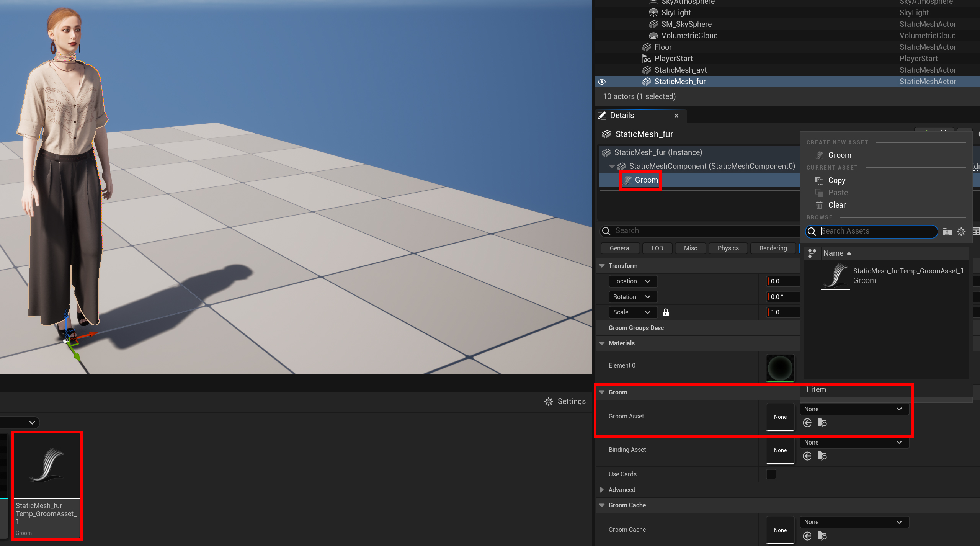980x546 pixels.
Task: Use selected asset for Binding Asset
Action: (x=807, y=456)
